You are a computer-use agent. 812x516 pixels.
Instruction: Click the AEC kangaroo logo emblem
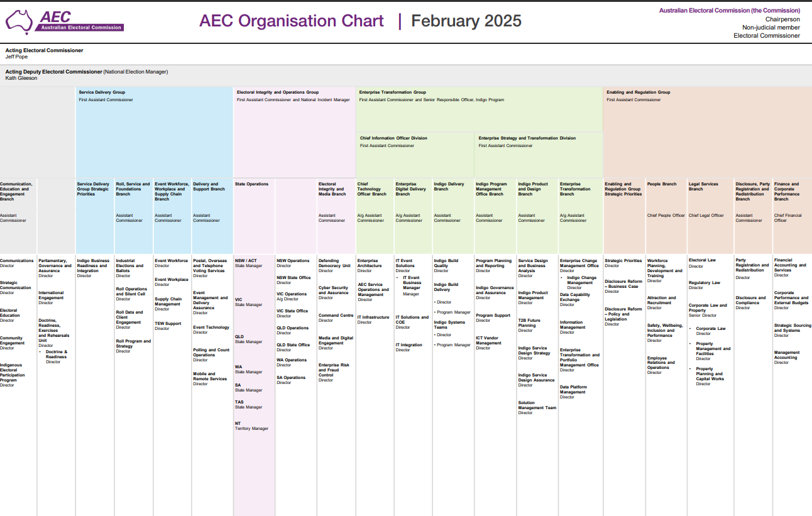pos(21,19)
